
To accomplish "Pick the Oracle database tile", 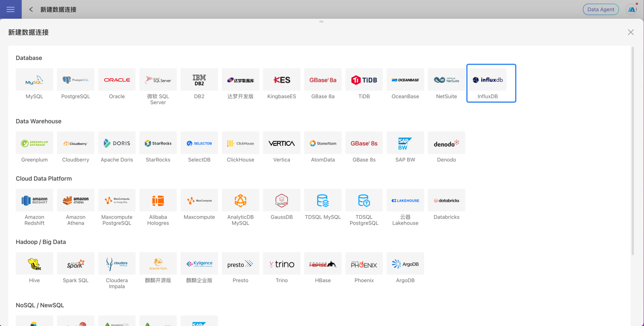I will click(117, 80).
